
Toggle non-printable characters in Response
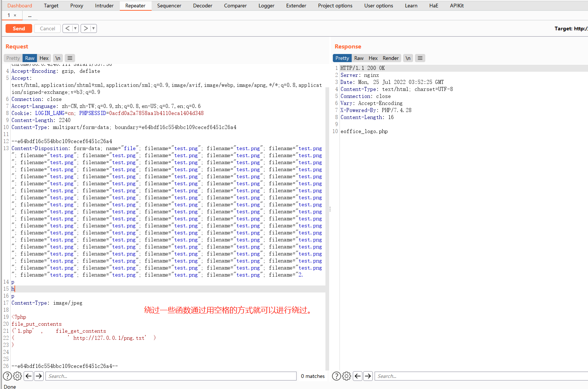point(408,58)
